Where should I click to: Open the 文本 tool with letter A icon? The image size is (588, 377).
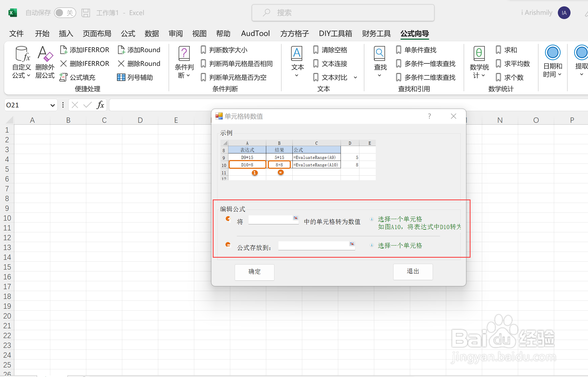[x=297, y=62]
